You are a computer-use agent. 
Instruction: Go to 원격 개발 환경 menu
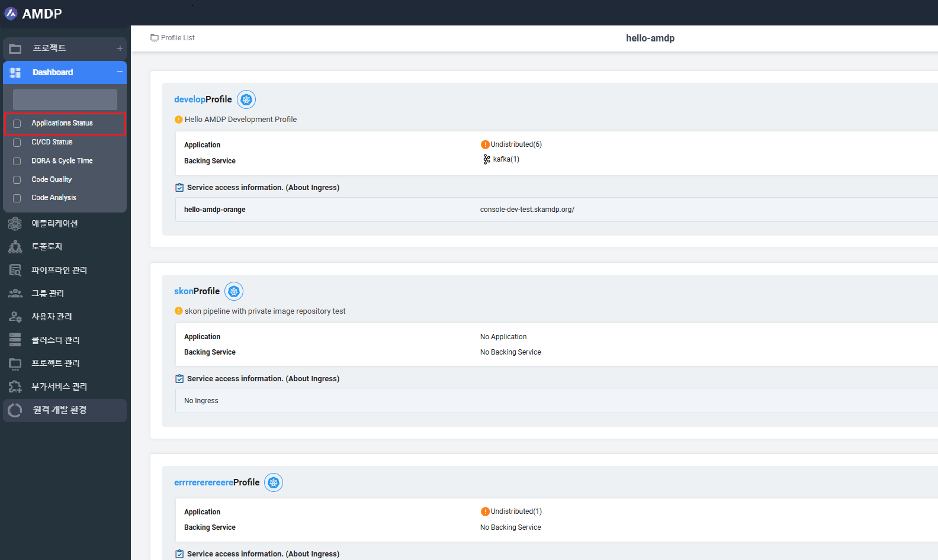click(x=65, y=410)
